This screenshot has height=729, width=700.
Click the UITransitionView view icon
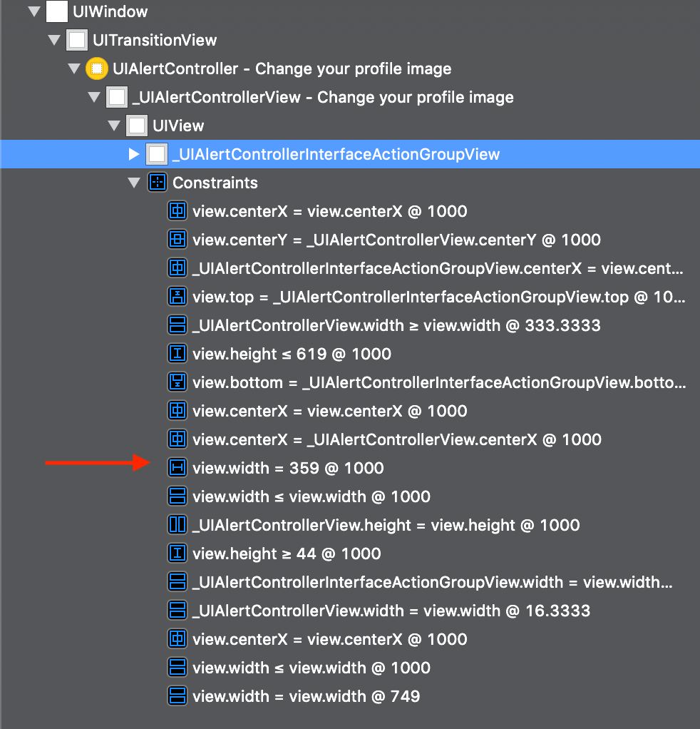77,40
